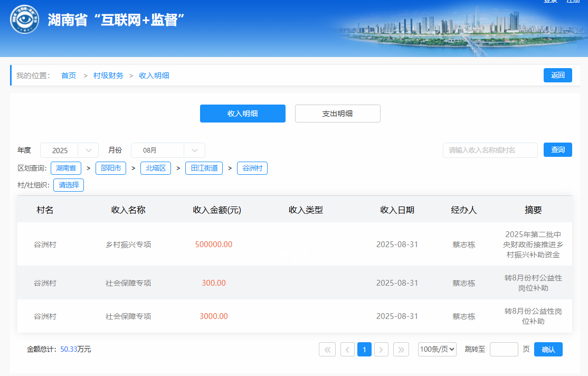This screenshot has width=588, height=376.
Task: Switch to the 支出明细 tab
Action: point(337,114)
